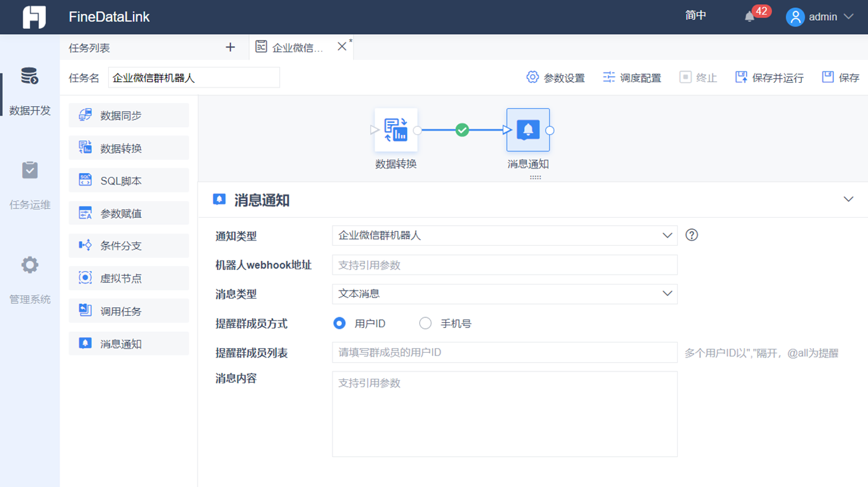The height and width of the screenshot is (487, 868).
Task: Click the panel resize handle below the canvas
Action: click(535, 178)
